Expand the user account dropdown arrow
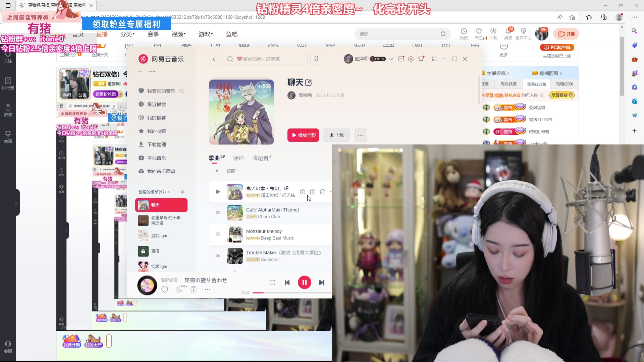The image size is (644, 362). click(391, 59)
